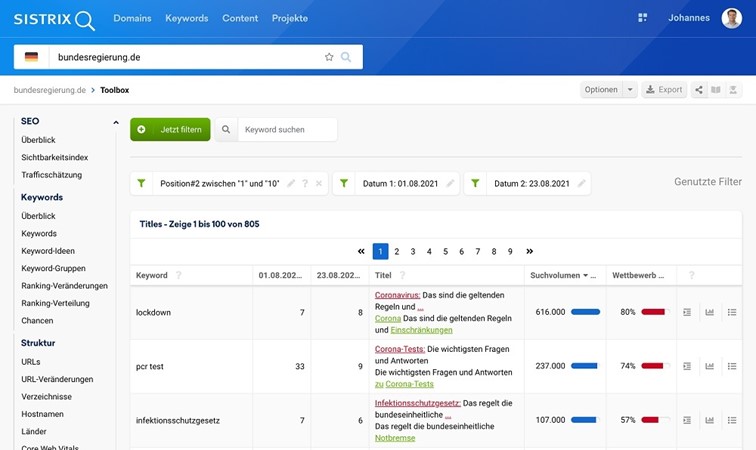Click the Export button
The height and width of the screenshot is (450, 756).
click(x=664, y=90)
